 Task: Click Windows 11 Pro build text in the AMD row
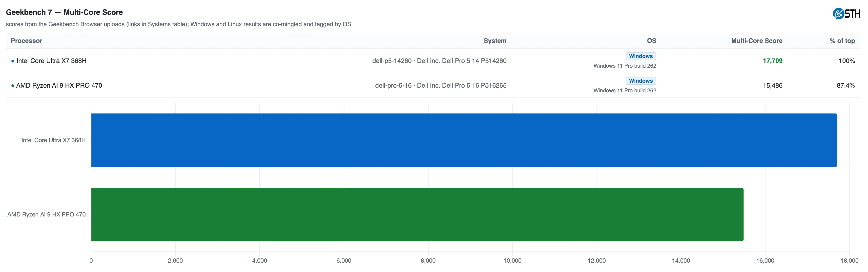click(625, 91)
